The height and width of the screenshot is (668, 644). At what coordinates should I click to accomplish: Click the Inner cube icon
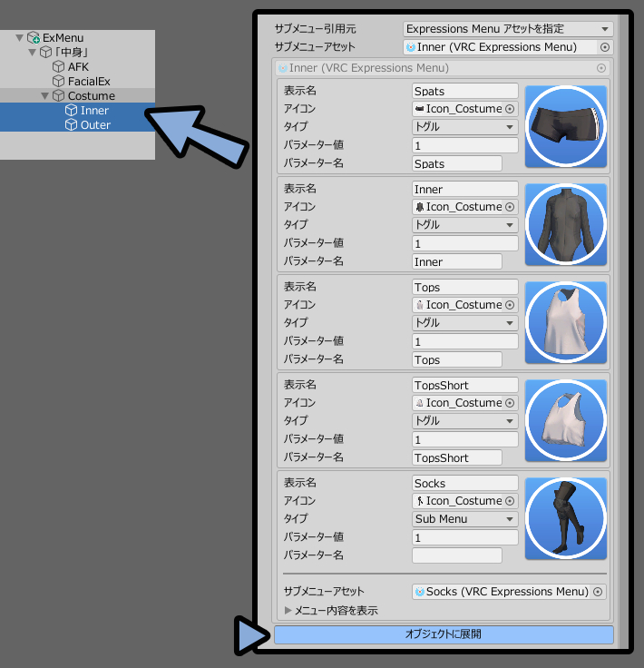click(71, 111)
